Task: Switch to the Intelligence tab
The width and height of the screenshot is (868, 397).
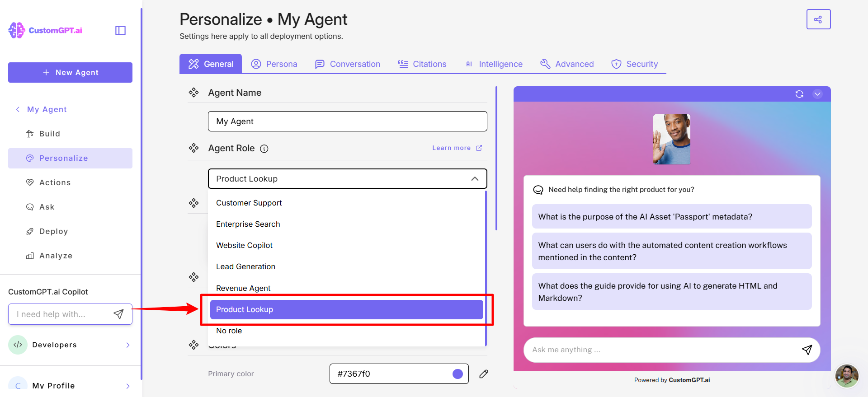Action: (x=494, y=64)
